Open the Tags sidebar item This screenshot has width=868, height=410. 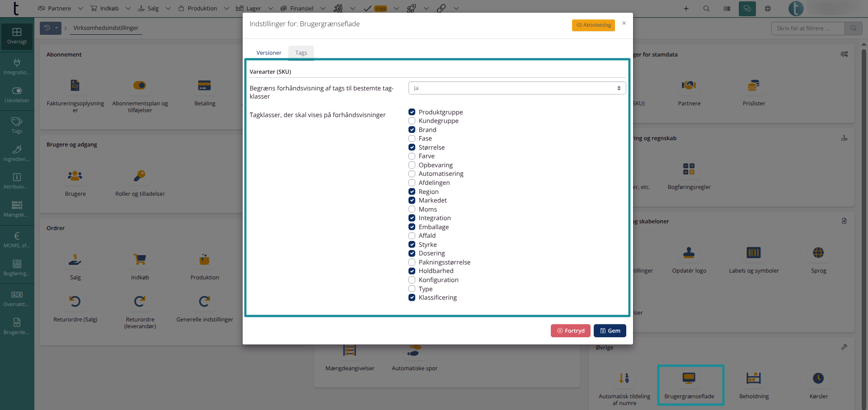pyautogui.click(x=17, y=125)
